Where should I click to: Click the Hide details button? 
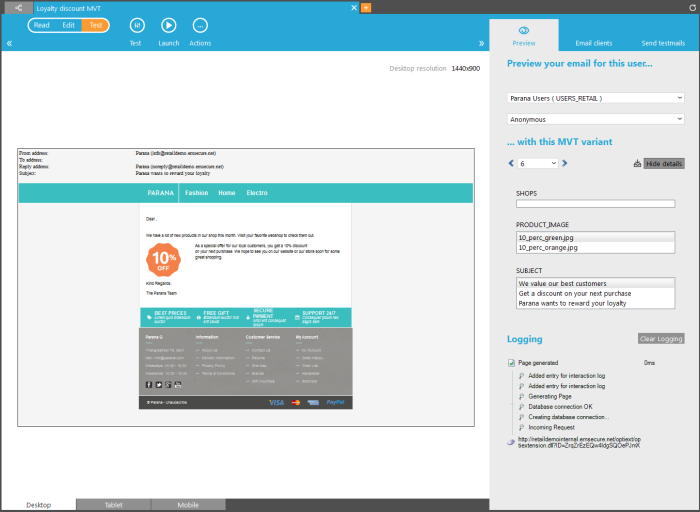pos(663,163)
